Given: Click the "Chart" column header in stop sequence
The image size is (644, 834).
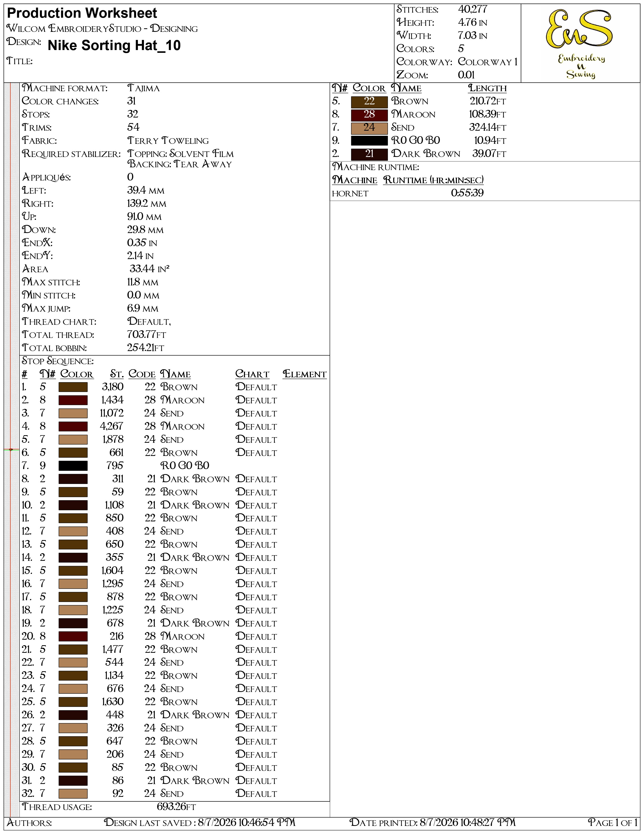Looking at the screenshot, I should (252, 374).
